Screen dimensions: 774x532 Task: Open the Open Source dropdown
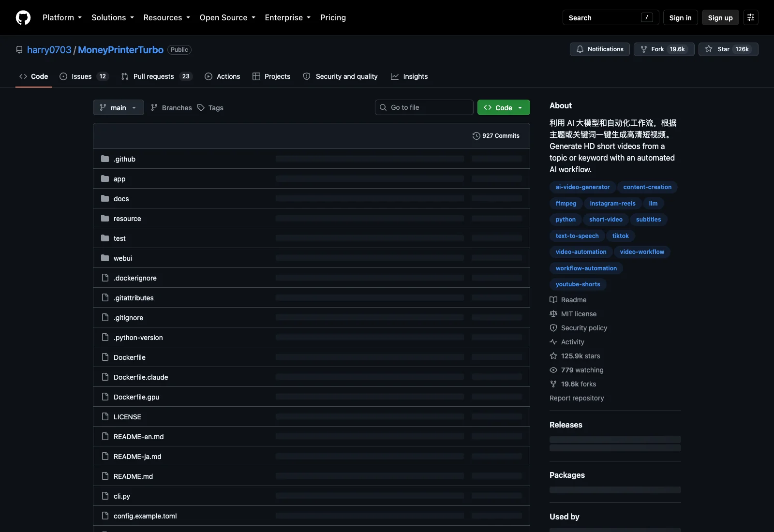227,17
